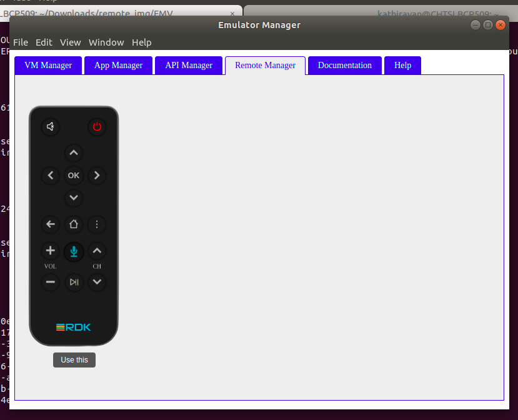This screenshot has height=420, width=518.
Task: Decrease volume with the minus button
Action: pyautogui.click(x=51, y=282)
